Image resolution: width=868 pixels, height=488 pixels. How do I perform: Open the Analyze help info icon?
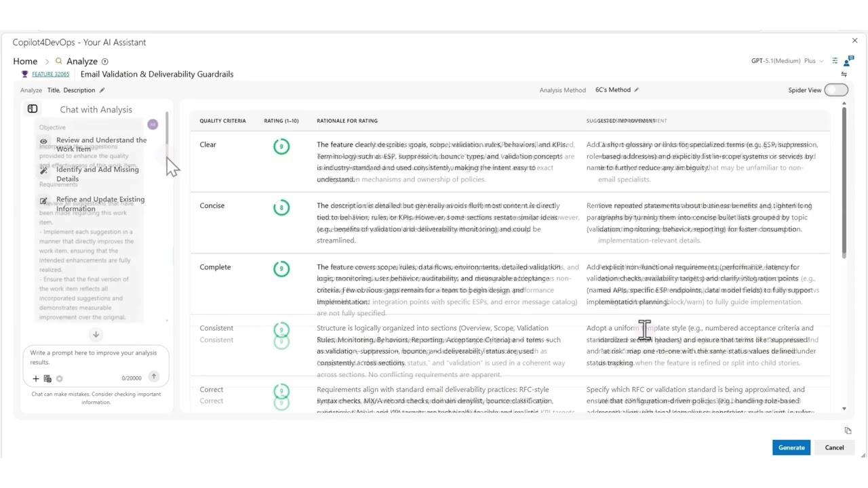[105, 62]
